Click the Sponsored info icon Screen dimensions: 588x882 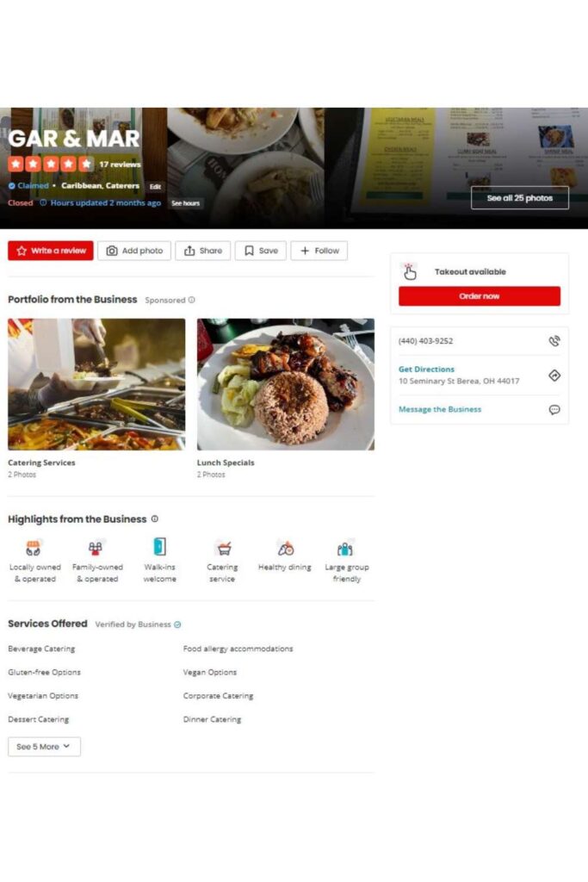click(192, 300)
